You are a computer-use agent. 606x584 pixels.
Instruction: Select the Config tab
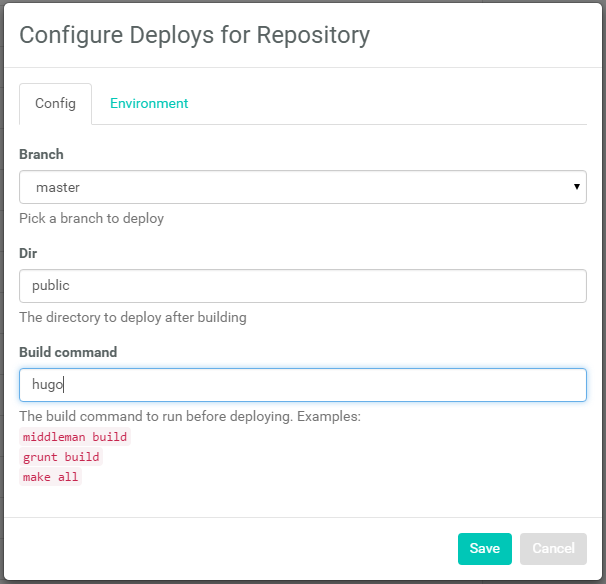tap(55, 104)
